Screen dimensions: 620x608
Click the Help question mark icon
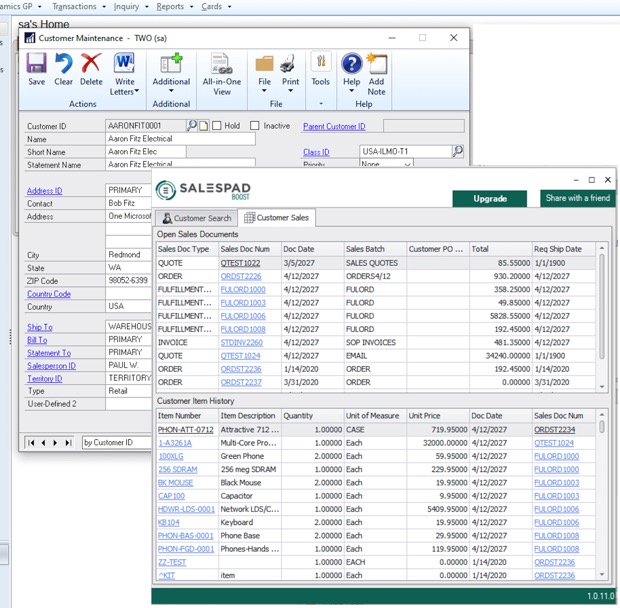[x=352, y=64]
